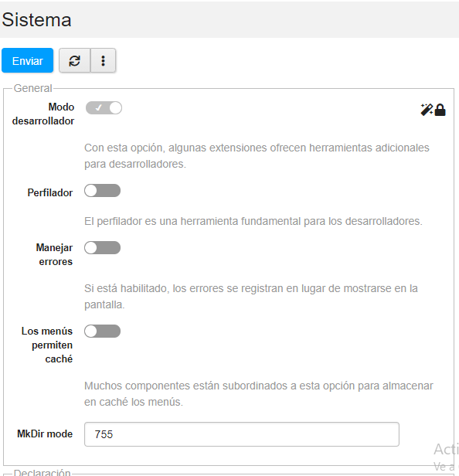Turn on the Manejar errores switch
This screenshot has height=476, width=459.
[x=102, y=248]
